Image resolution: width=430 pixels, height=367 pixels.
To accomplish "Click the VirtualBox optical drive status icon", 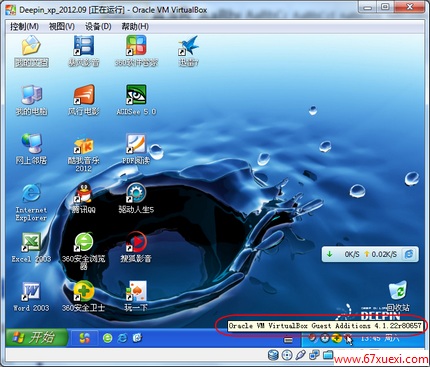I will [x=287, y=355].
